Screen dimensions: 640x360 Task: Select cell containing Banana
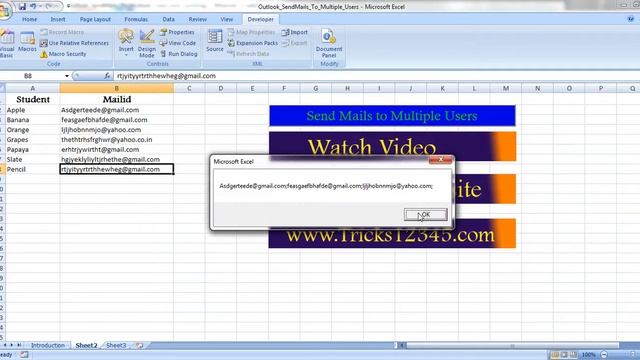[33, 120]
